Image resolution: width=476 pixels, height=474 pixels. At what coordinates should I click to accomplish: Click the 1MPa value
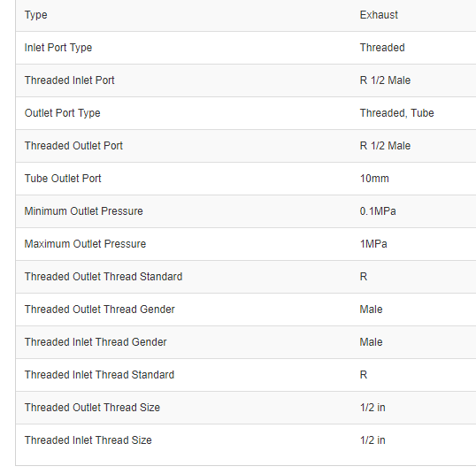click(373, 244)
